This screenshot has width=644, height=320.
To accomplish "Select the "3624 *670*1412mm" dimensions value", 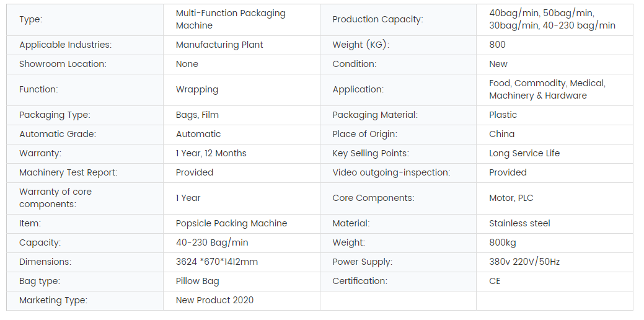I will pyautogui.click(x=216, y=262).
